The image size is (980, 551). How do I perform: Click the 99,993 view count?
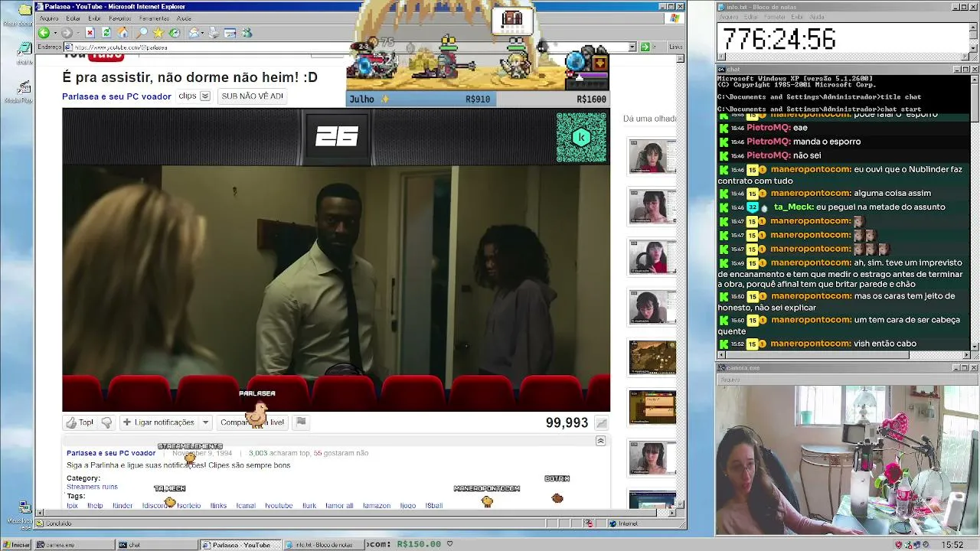(x=567, y=423)
